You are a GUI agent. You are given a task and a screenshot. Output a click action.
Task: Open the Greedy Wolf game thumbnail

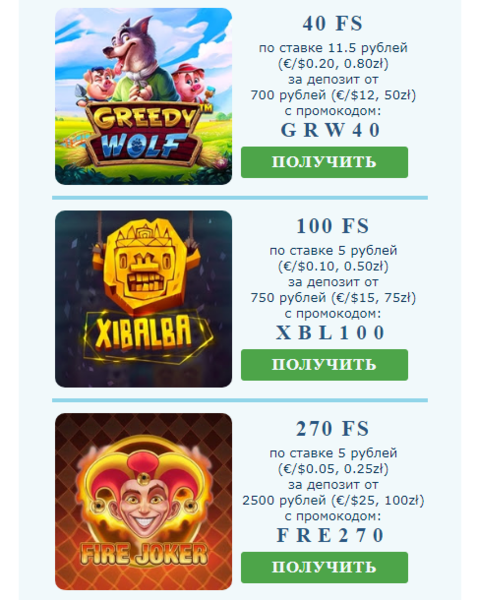tap(143, 96)
